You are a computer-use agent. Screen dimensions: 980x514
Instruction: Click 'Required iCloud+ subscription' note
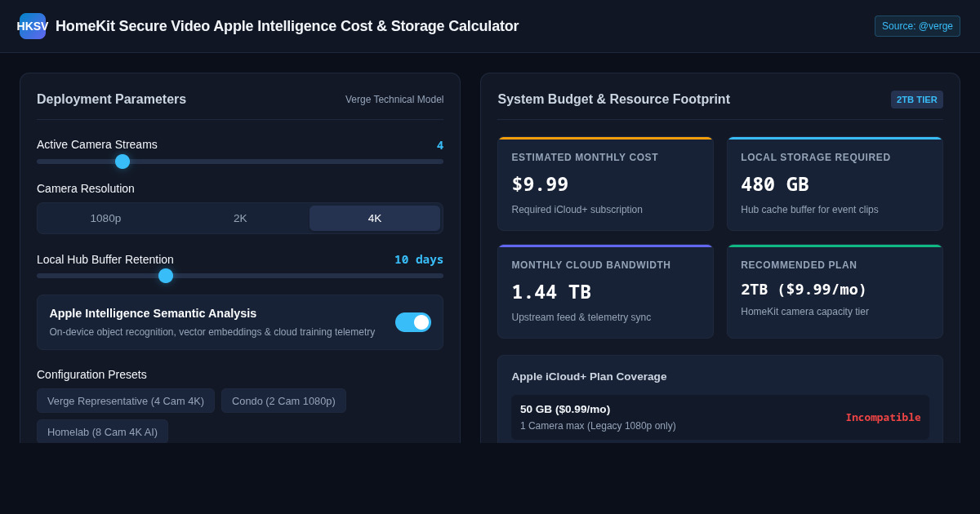click(x=577, y=210)
